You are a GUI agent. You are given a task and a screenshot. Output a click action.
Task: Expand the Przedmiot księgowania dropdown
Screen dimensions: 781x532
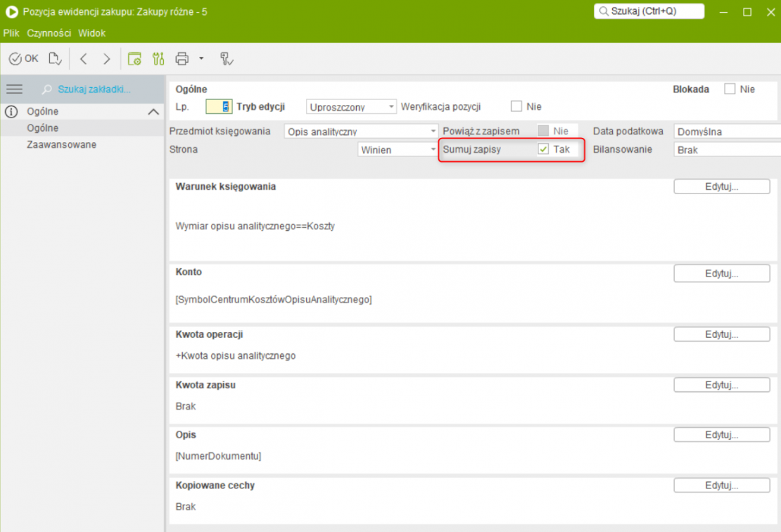click(362, 132)
